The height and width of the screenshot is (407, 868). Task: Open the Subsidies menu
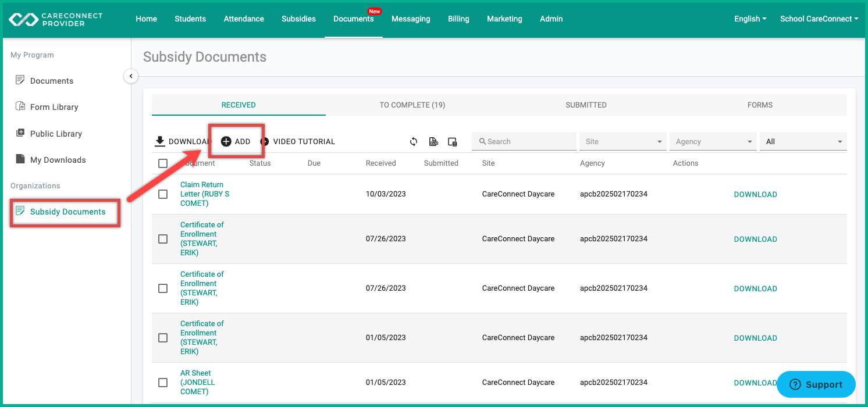298,19
